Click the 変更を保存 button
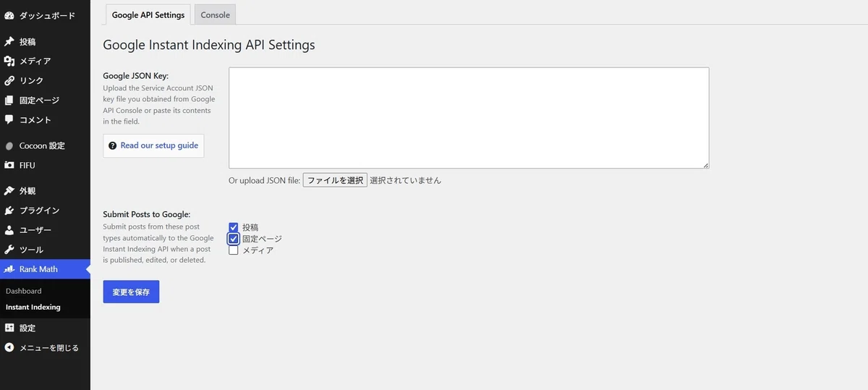The image size is (868, 390). pyautogui.click(x=131, y=292)
